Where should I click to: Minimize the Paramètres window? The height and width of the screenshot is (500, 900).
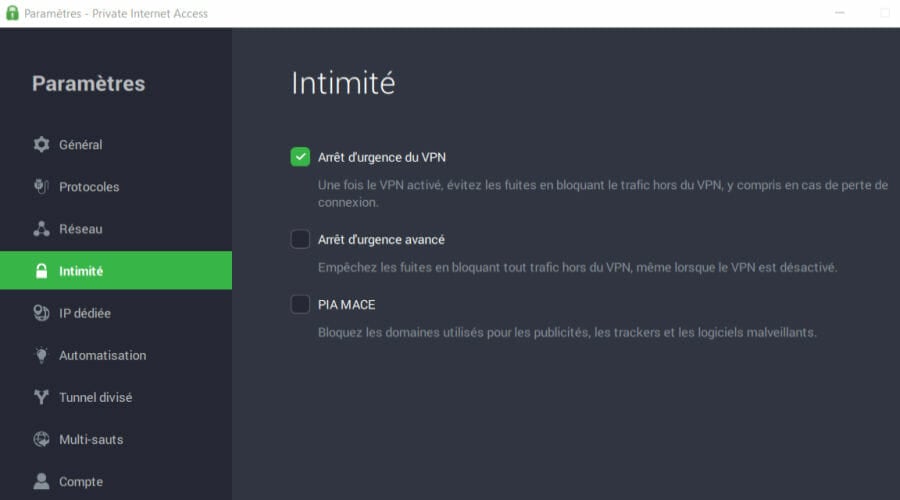click(x=840, y=13)
